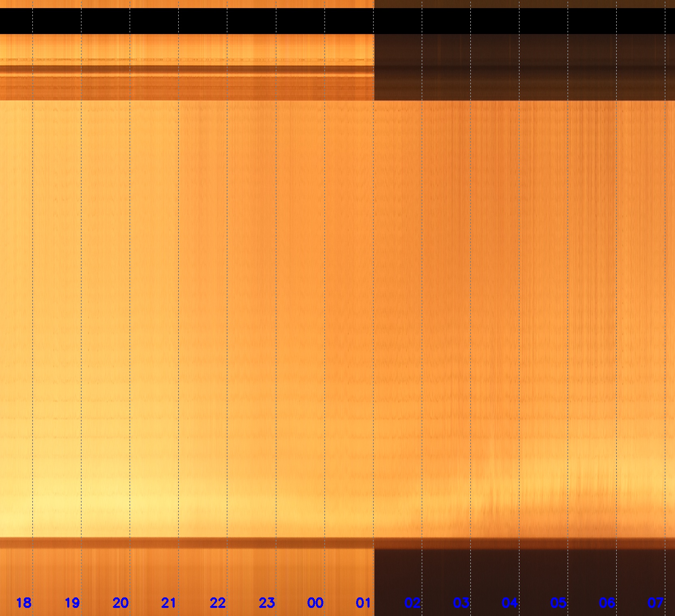Choose the 05 hour label
This screenshot has width=675, height=616.
pos(558,603)
